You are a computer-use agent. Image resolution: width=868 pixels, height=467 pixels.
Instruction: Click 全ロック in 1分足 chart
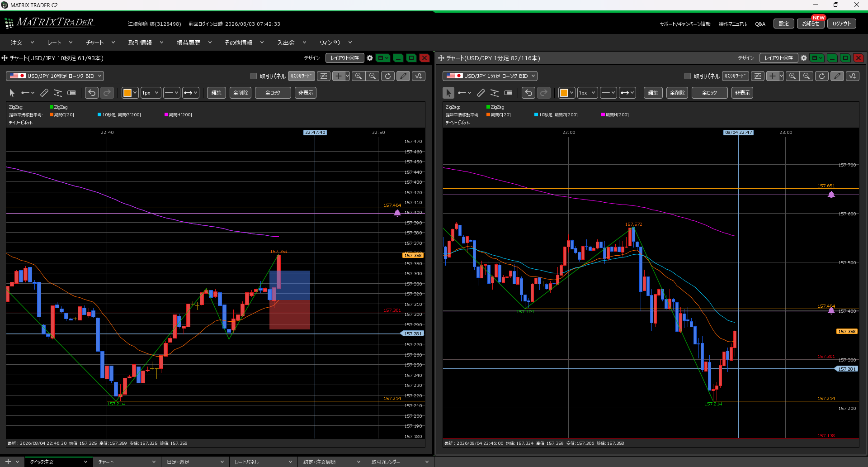(x=709, y=93)
